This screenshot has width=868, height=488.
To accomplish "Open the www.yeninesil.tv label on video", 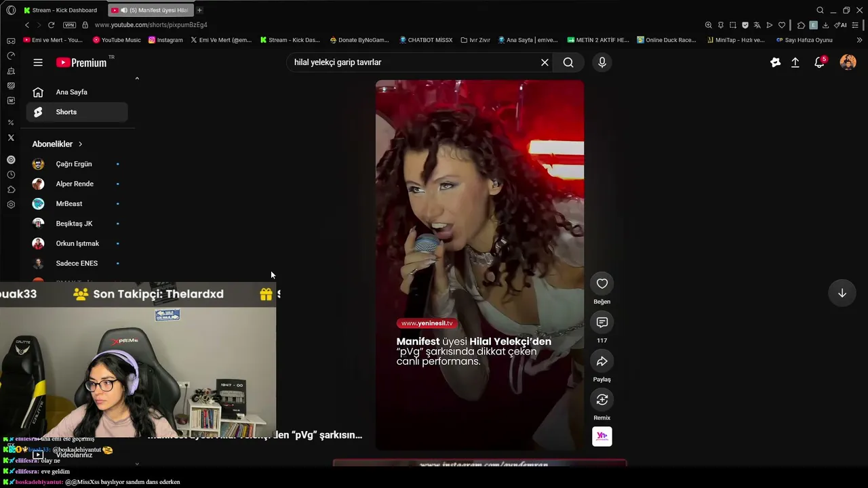I will point(427,323).
